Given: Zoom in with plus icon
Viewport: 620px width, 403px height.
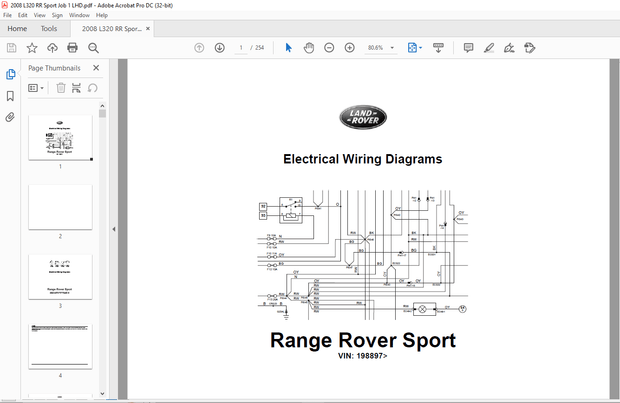Looking at the screenshot, I should (x=350, y=48).
